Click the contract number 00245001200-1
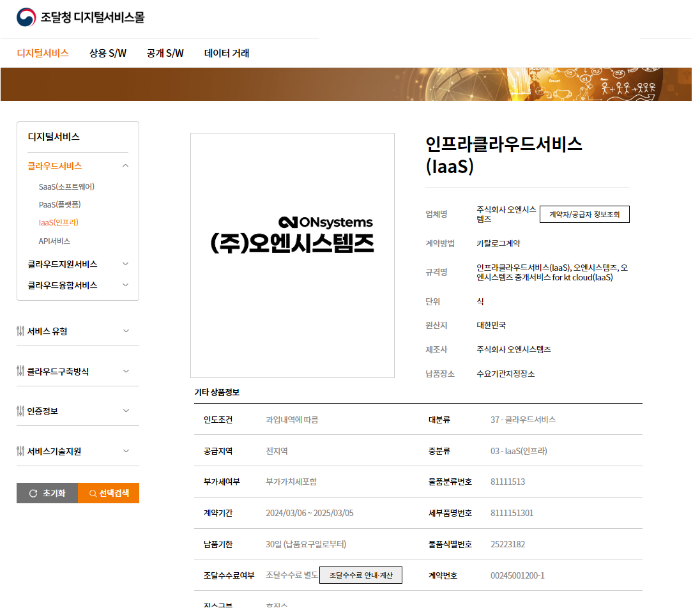Viewport: 700px width, 608px height. (x=517, y=575)
